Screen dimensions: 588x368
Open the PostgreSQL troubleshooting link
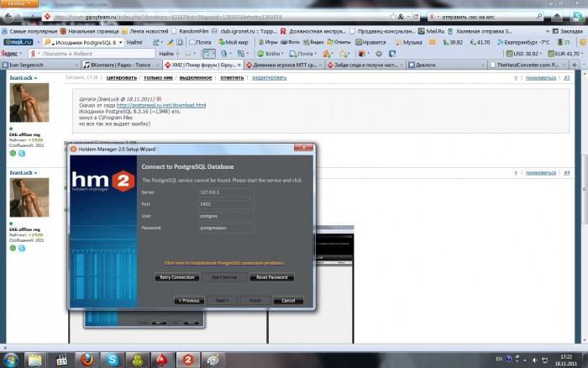224,263
